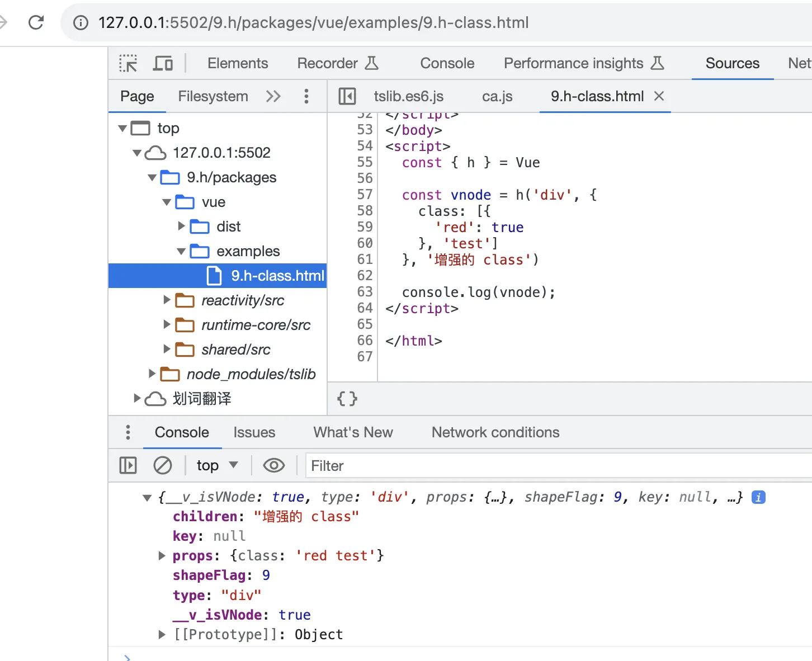The height and width of the screenshot is (661, 812).
Task: Select the drawer Console tab
Action: (x=182, y=432)
